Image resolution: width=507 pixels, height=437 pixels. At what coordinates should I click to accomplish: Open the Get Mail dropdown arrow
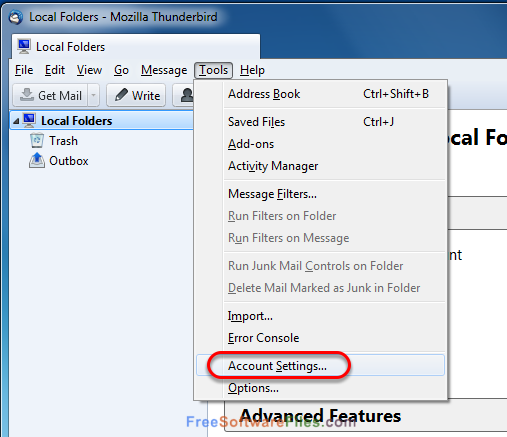tap(94, 95)
